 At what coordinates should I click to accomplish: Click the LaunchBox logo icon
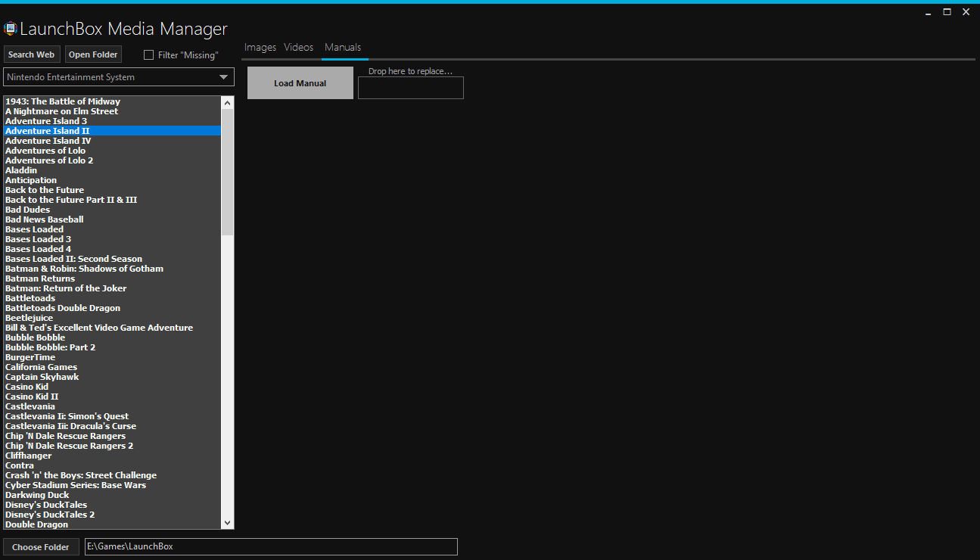coord(11,30)
